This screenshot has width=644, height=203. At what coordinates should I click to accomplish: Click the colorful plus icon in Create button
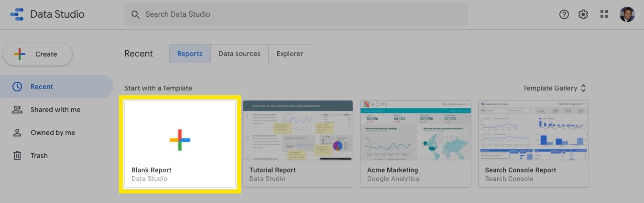tap(20, 54)
